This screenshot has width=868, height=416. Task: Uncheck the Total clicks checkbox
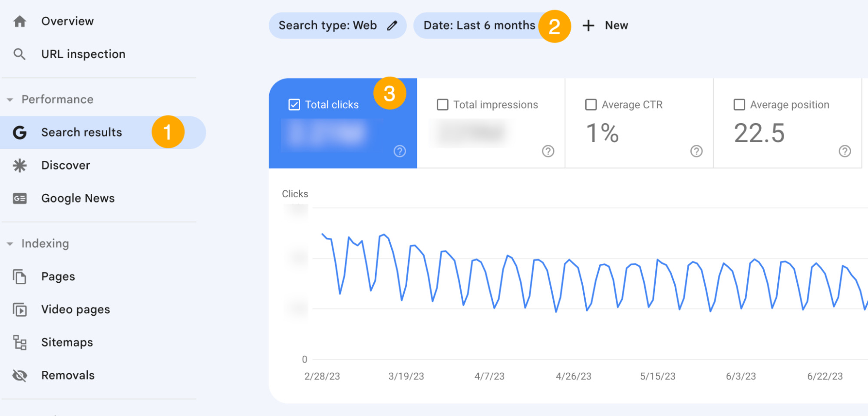(294, 104)
